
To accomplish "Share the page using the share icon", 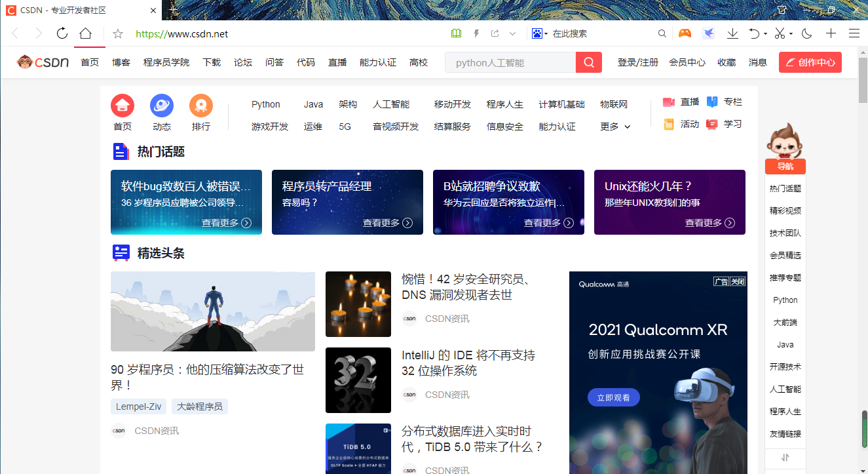I will [x=495, y=33].
